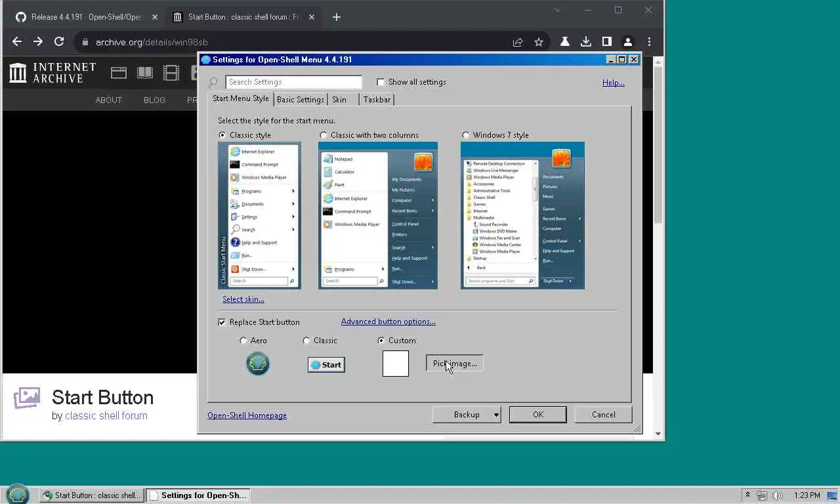This screenshot has height=504, width=840.
Task: Expand hidden tray icons arrow
Action: [x=747, y=495]
